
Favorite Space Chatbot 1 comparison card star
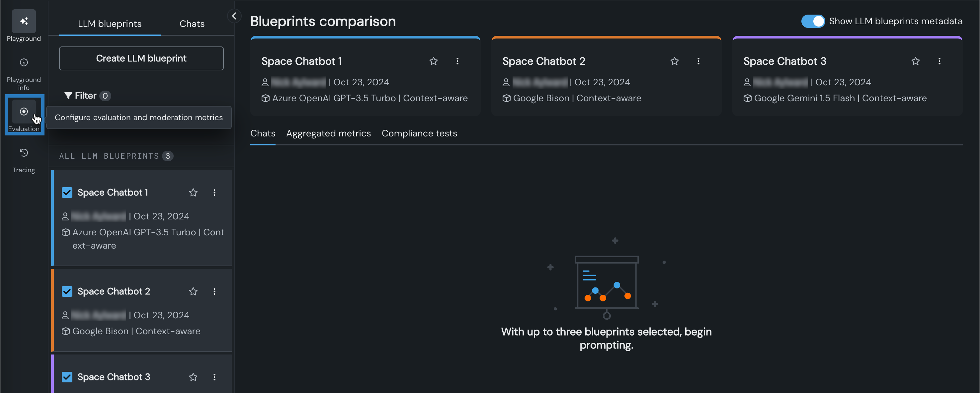[433, 61]
